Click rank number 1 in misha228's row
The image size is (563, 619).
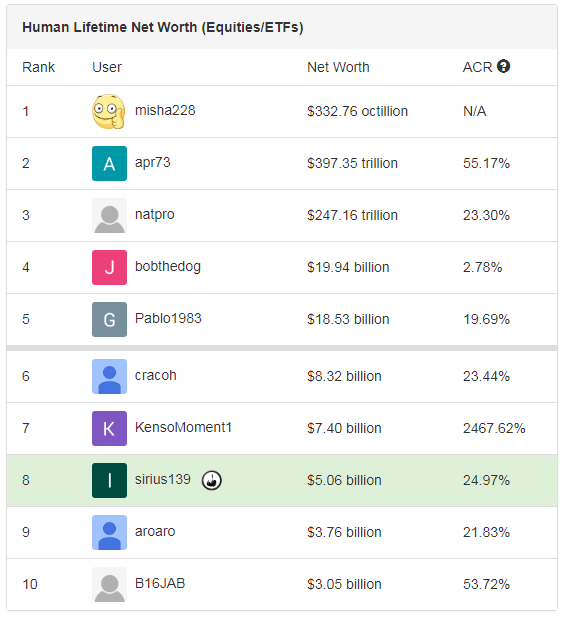(x=26, y=111)
